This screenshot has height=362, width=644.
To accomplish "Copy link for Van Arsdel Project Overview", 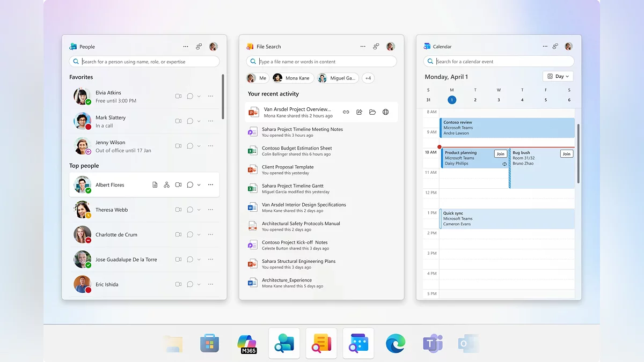I will [346, 112].
